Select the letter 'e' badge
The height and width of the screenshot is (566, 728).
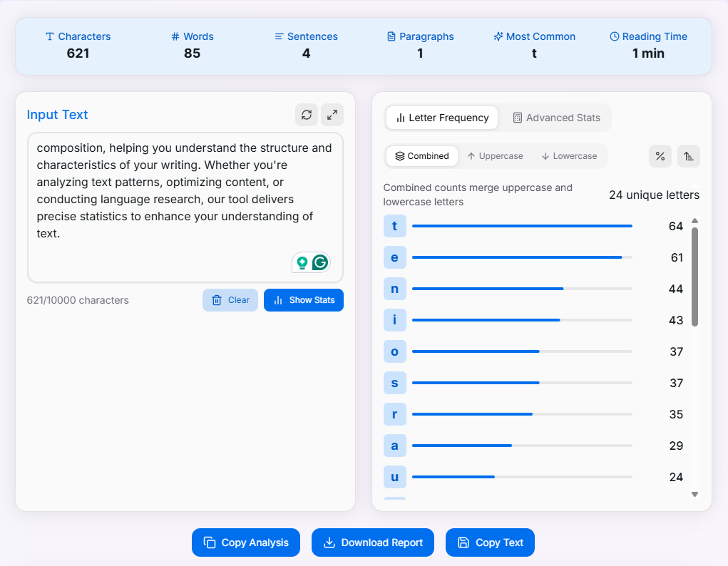coord(394,257)
